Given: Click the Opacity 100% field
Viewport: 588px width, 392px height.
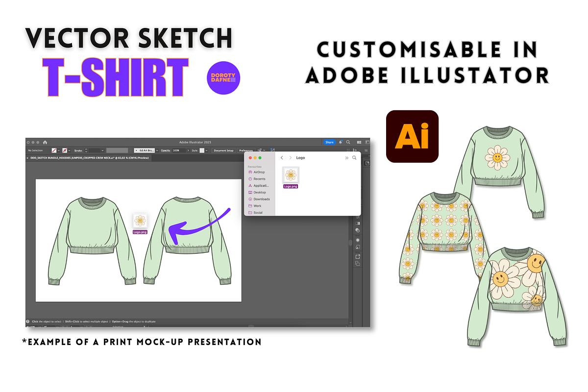Looking at the screenshot, I should coord(179,150).
